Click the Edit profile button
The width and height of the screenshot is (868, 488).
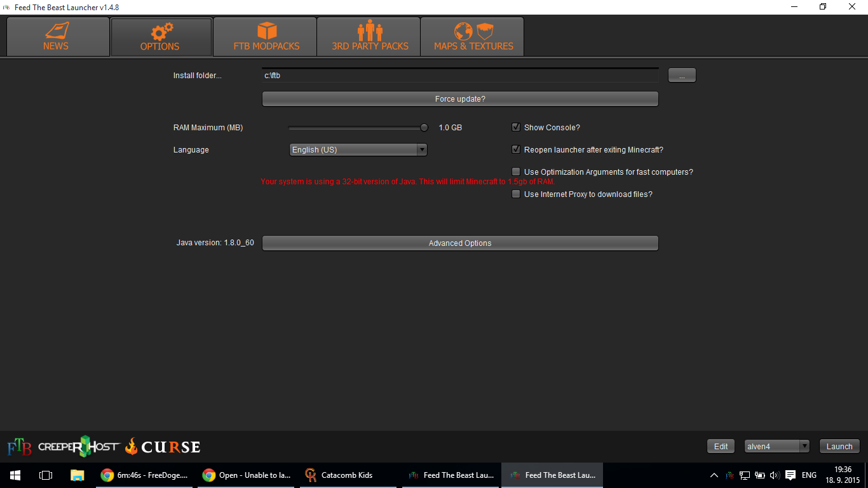(721, 447)
